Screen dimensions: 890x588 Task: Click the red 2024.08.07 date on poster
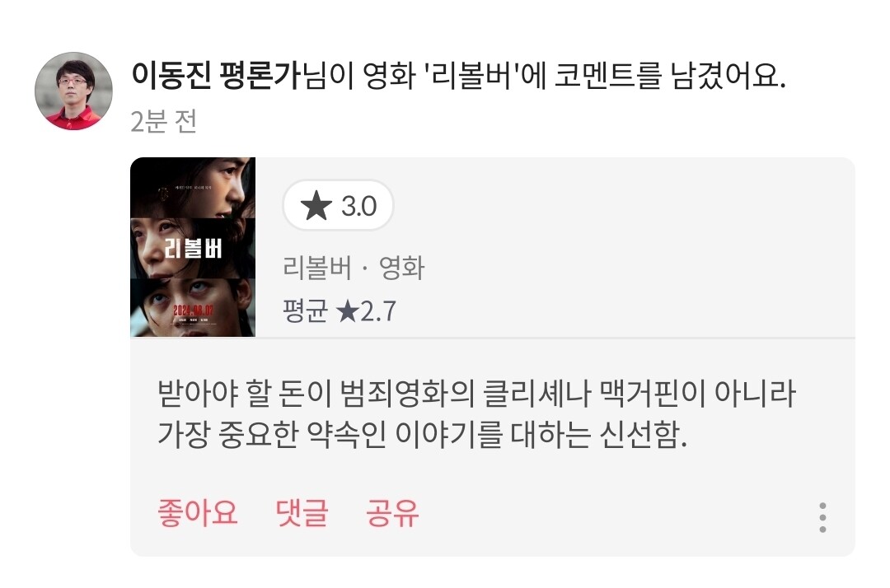tap(194, 310)
